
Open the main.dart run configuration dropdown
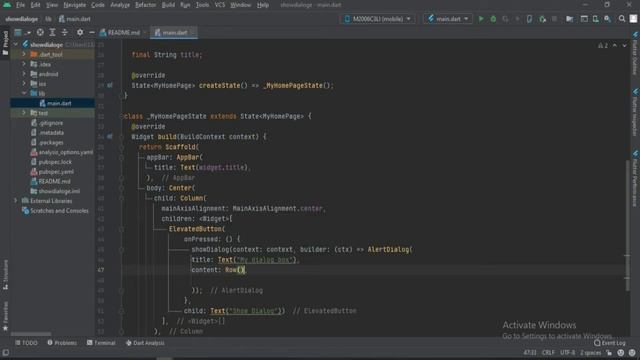coord(448,19)
